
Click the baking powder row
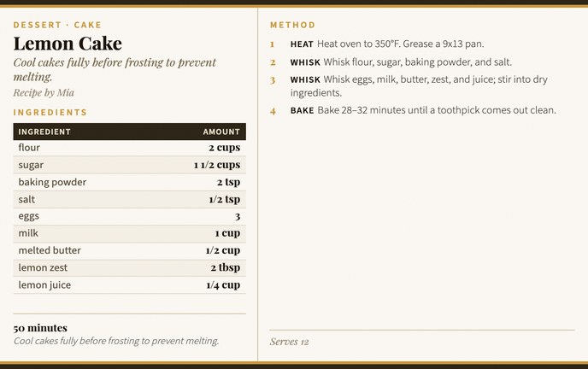click(x=129, y=182)
